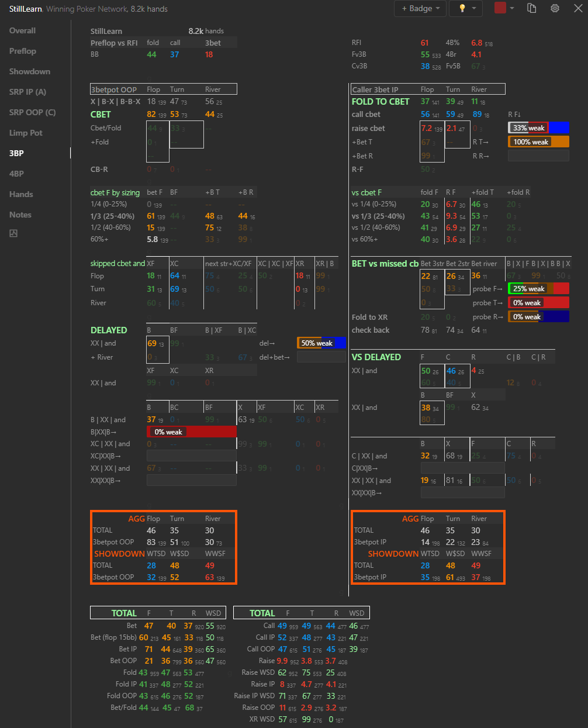Click CBET flop value 82

(151, 114)
